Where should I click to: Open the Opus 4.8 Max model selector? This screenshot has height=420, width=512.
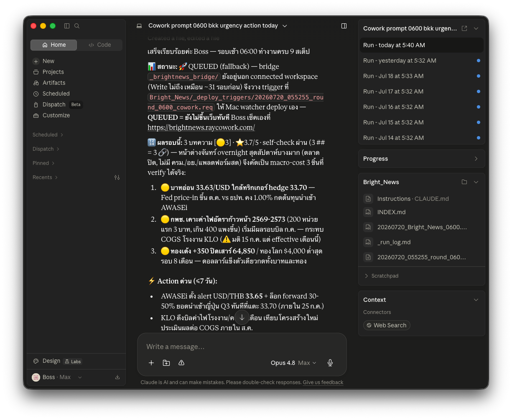click(x=293, y=363)
